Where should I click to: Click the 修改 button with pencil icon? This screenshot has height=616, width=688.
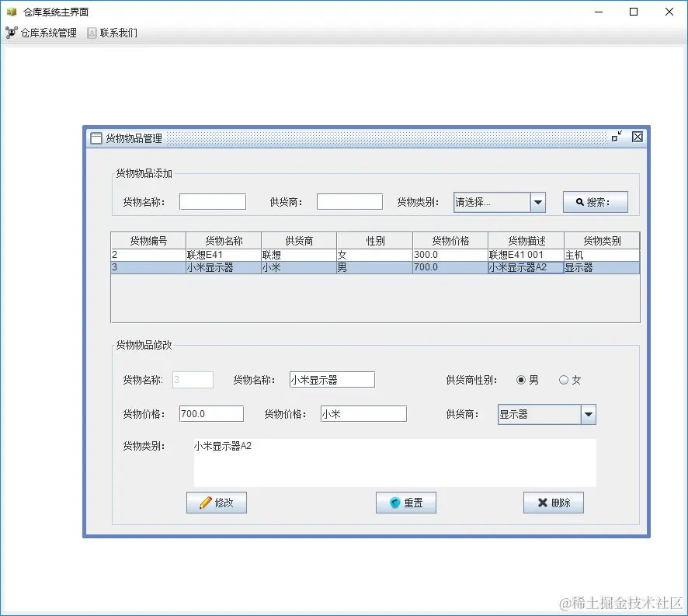pos(217,503)
